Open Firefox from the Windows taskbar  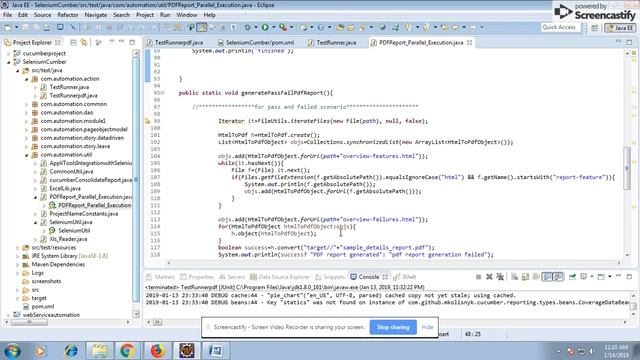[157, 351]
